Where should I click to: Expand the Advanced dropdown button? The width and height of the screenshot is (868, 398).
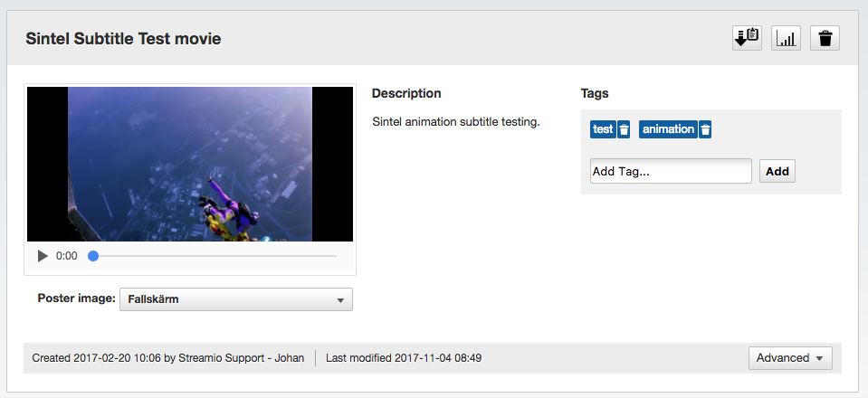(790, 358)
